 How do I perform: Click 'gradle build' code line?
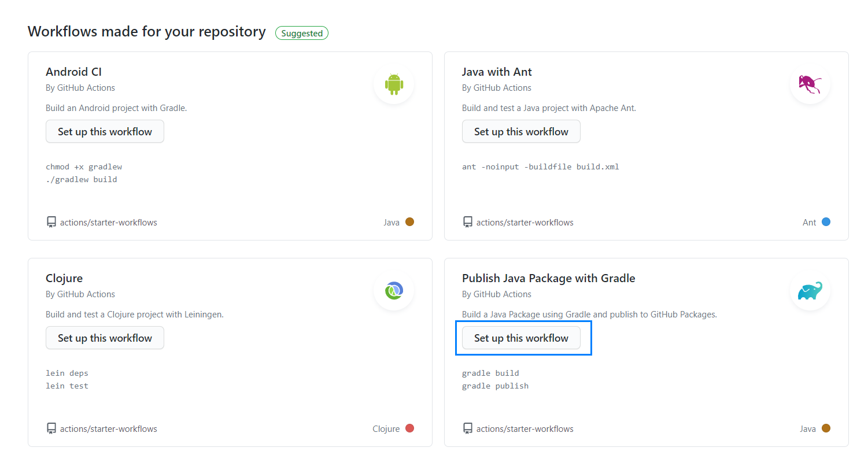(x=490, y=373)
